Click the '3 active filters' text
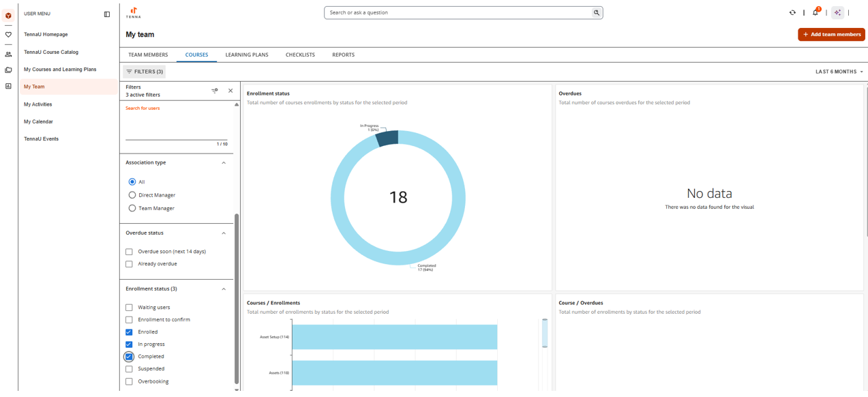 click(x=143, y=95)
